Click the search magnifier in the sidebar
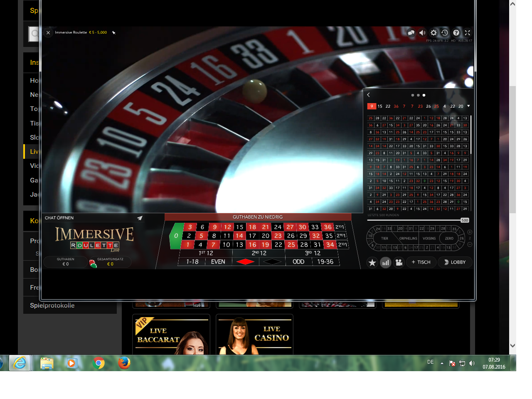This screenshot has width=532, height=399. 34,34
